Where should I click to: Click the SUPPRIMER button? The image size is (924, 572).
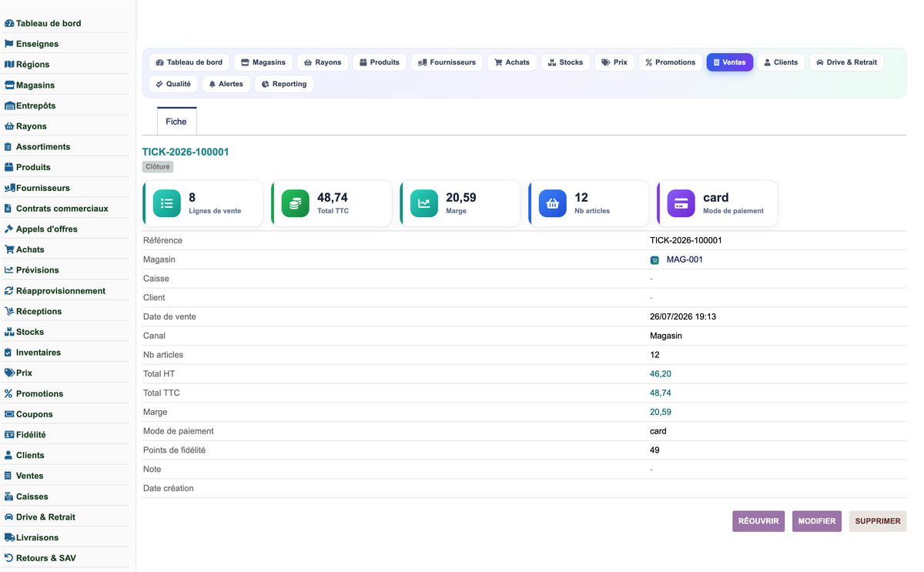[x=878, y=521]
